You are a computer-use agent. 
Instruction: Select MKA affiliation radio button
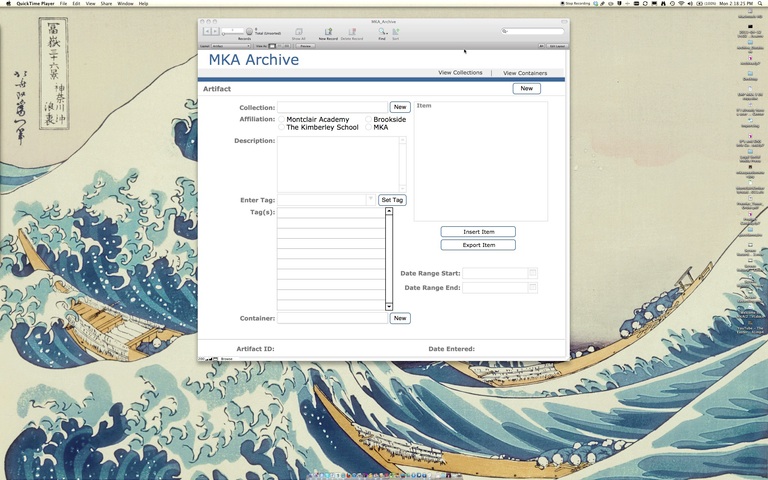pos(368,127)
